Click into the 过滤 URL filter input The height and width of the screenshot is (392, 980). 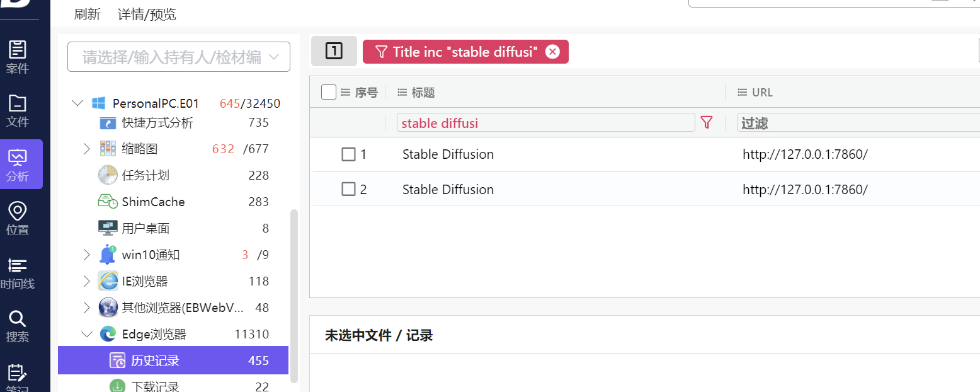click(819, 122)
